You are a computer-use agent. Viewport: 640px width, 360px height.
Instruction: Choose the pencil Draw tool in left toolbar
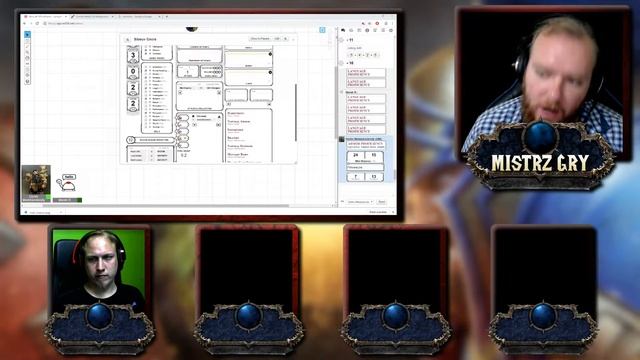[x=27, y=47]
